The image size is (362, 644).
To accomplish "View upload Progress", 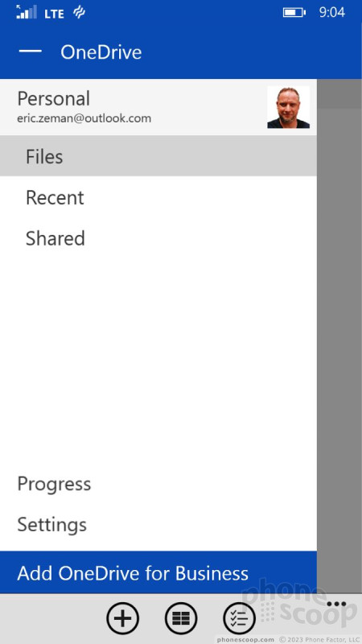I will click(x=54, y=484).
